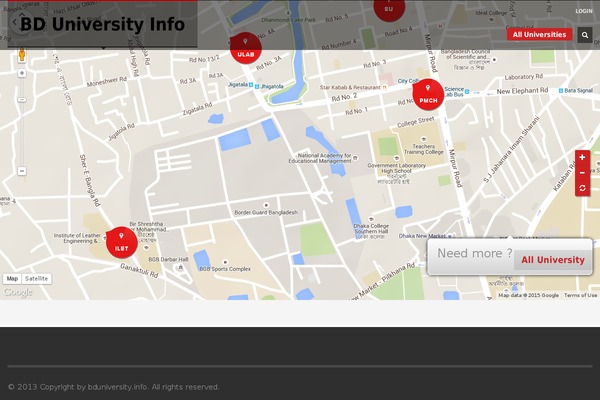
Task: Zoom in with red plus button
Action: point(582,157)
